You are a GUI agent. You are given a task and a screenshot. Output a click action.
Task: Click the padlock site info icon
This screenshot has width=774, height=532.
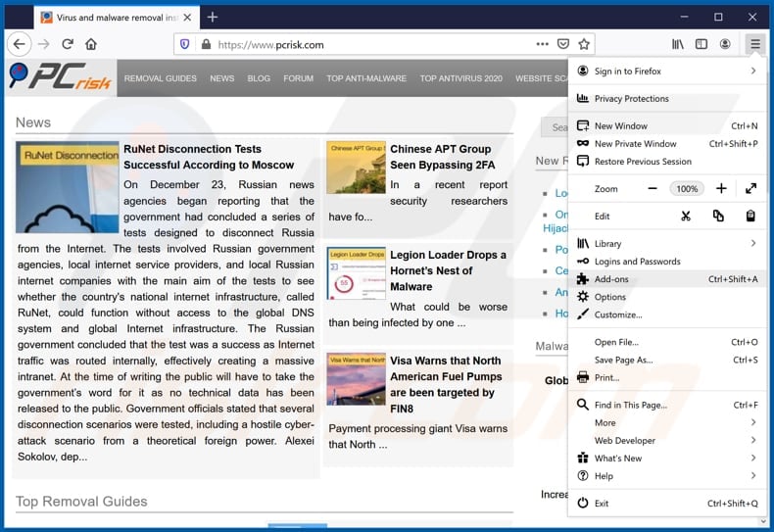click(x=206, y=44)
